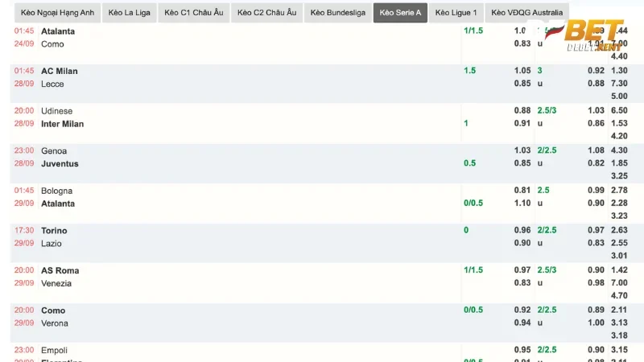Select the Torino team name
Viewport: 644px width, 362px height.
coord(54,230)
